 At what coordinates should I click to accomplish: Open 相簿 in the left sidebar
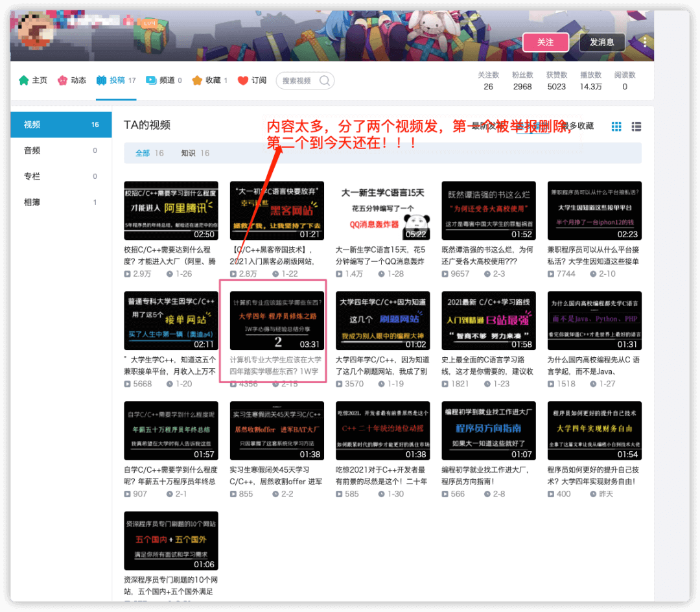[32, 202]
